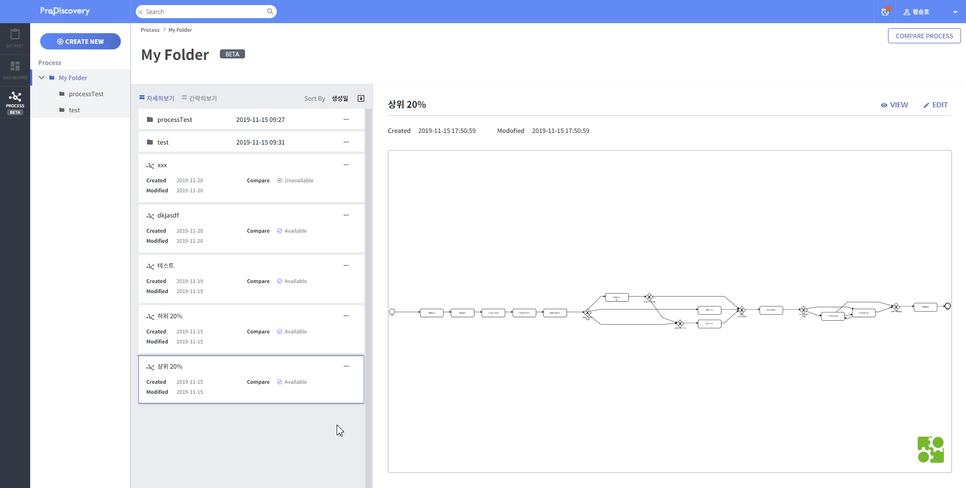Select processTest folder in the tree

coord(86,94)
